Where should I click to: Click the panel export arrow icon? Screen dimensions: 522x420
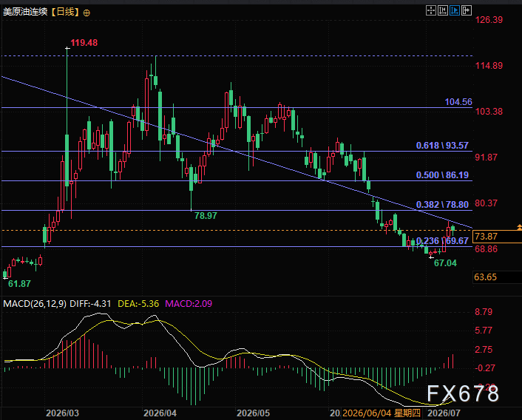(467, 10)
